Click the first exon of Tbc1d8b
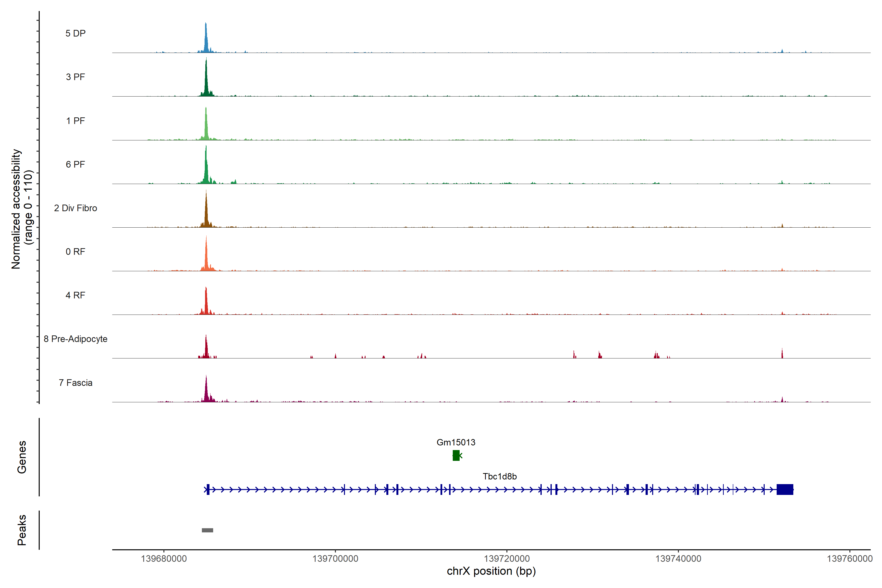 (208, 489)
